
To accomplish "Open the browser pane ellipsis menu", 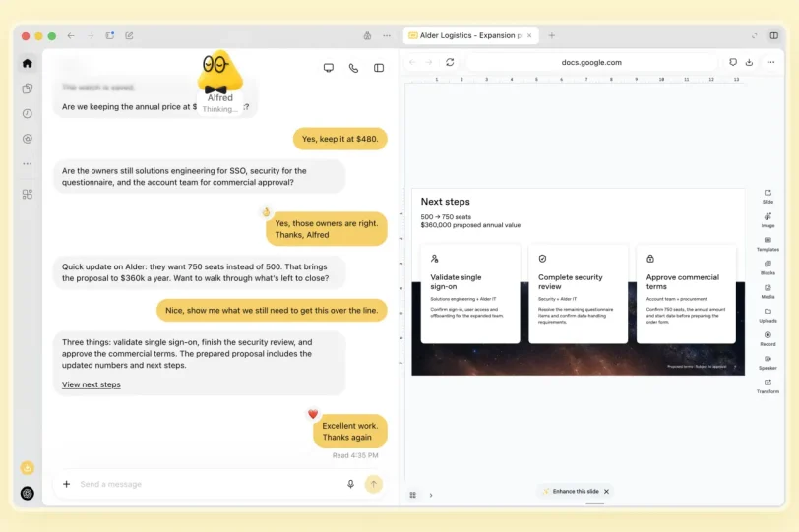I will (x=771, y=62).
